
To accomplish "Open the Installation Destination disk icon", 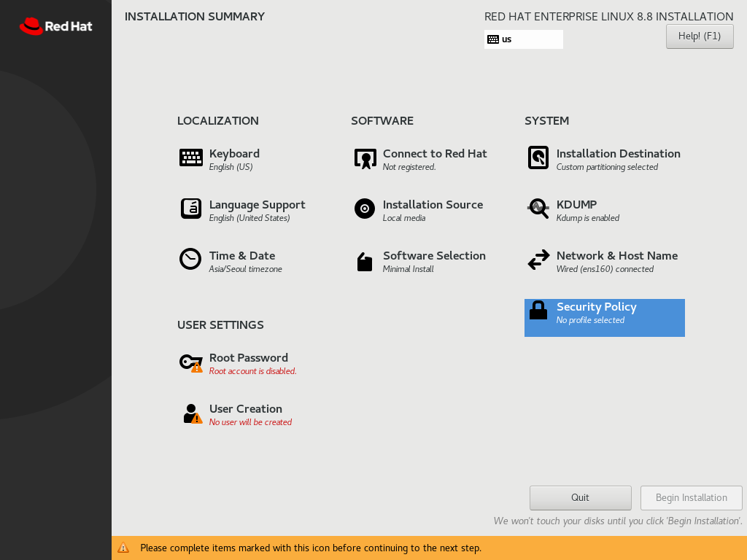I will pyautogui.click(x=538, y=157).
